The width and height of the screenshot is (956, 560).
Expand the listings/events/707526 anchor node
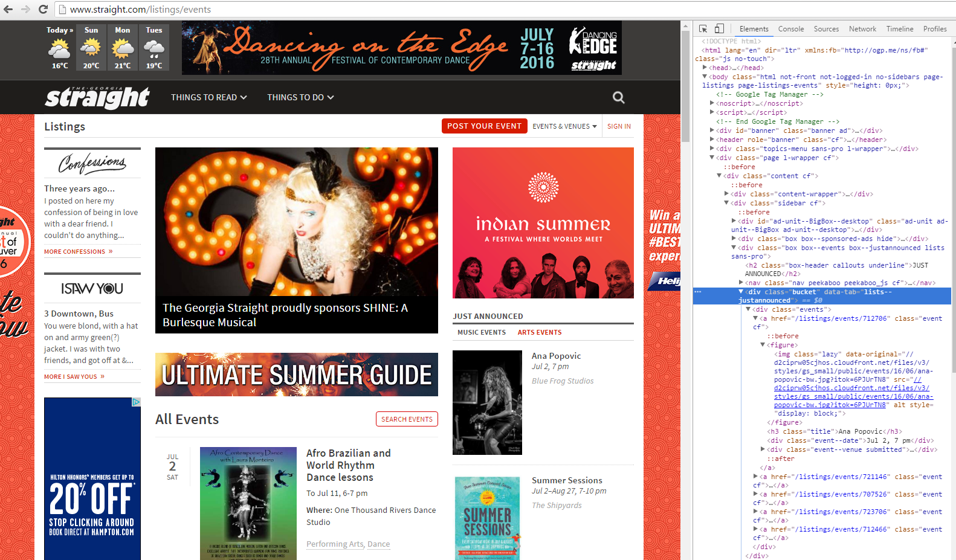tap(755, 494)
